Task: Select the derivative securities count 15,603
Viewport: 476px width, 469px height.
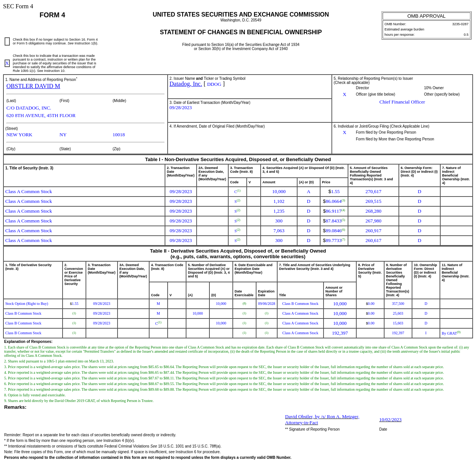Action: coord(398,323)
